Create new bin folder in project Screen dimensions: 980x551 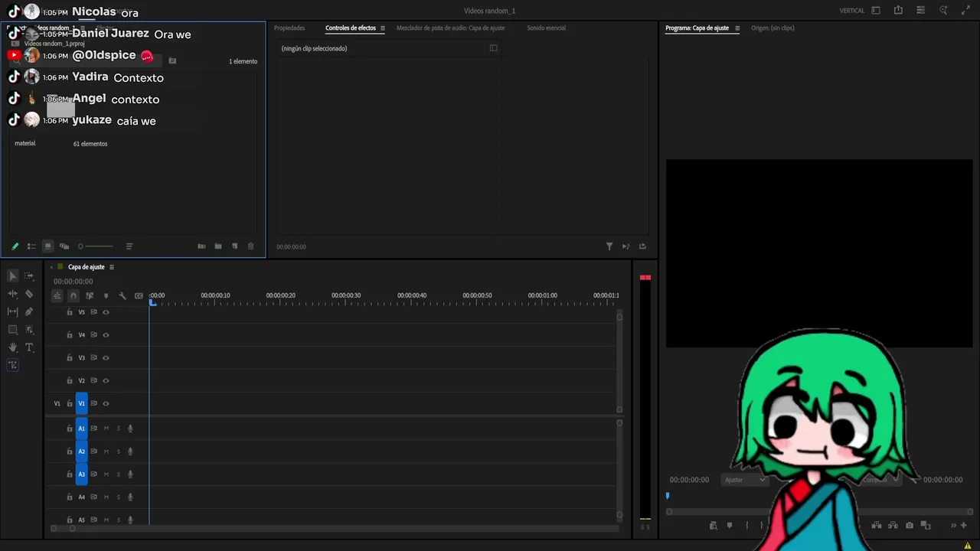(218, 246)
